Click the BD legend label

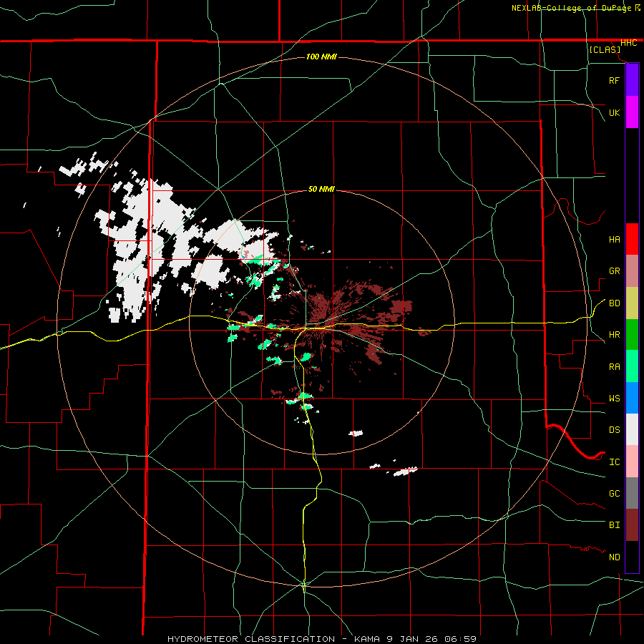pyautogui.click(x=614, y=303)
